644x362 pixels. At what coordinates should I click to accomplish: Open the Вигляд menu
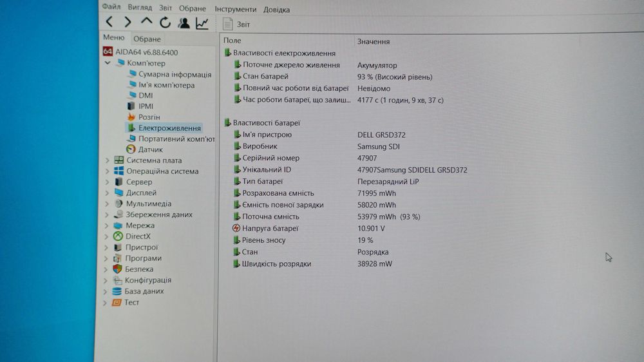(140, 7)
